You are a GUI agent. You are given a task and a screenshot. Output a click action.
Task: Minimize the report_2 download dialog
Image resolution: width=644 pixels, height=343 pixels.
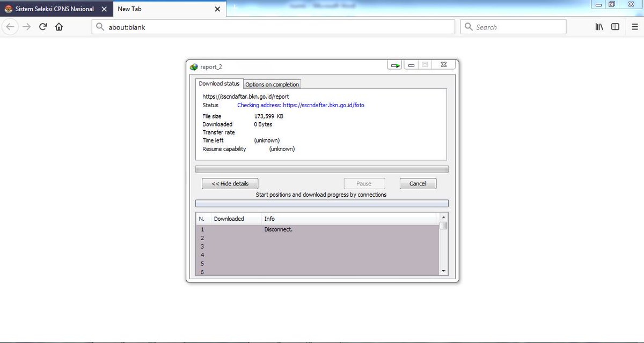point(412,65)
